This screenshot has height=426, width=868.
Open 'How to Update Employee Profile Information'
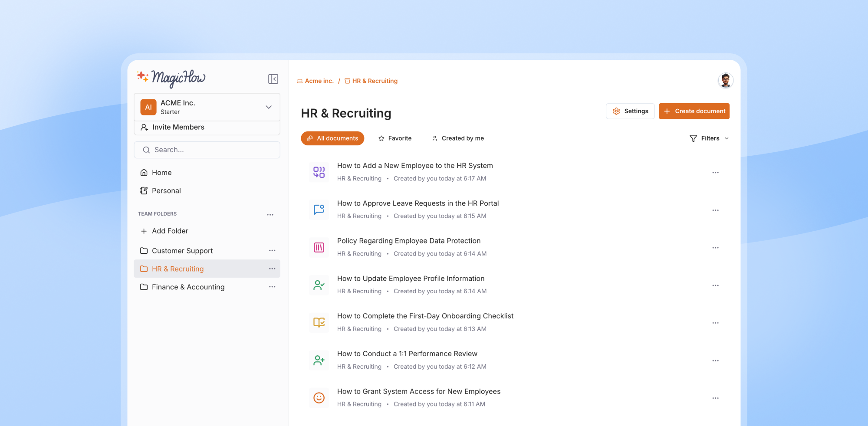[x=411, y=279]
